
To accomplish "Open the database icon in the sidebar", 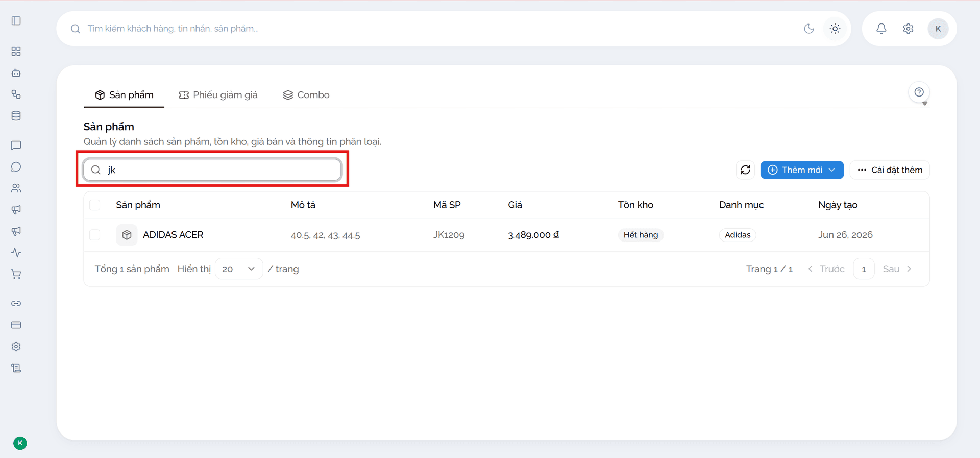I will click(x=16, y=116).
